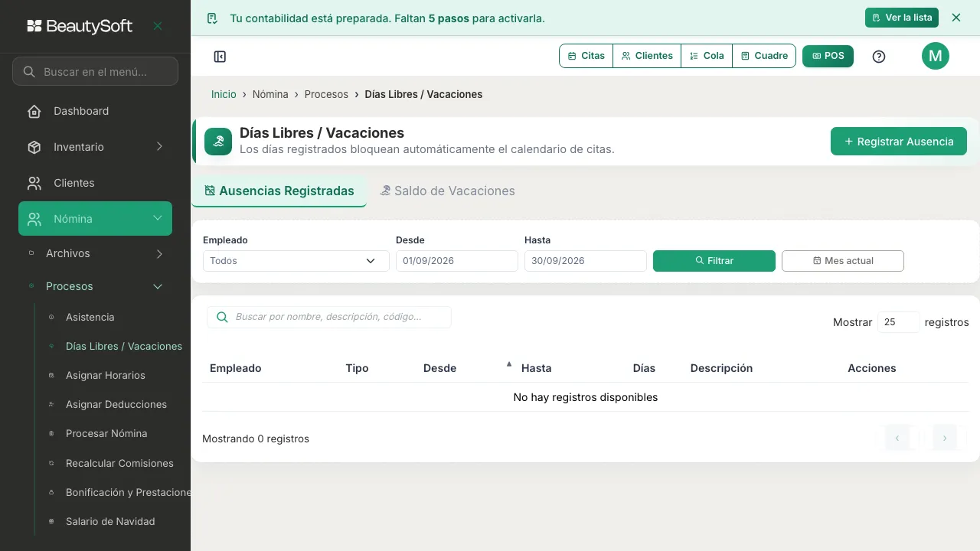Collapse the Procesos submenu chevron
The width and height of the screenshot is (980, 551).
158,286
